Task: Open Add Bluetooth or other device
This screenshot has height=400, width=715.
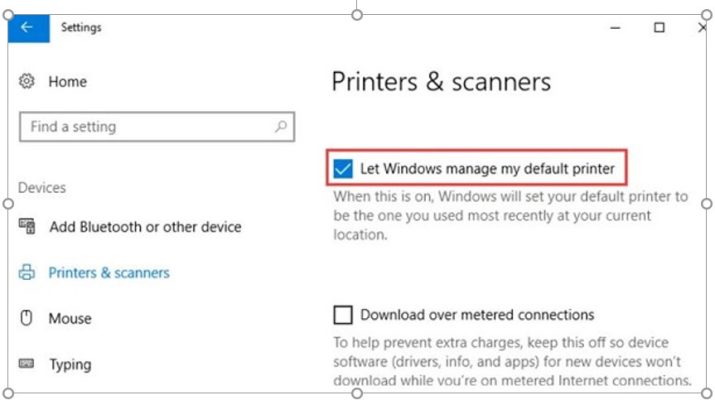Action: 145,227
